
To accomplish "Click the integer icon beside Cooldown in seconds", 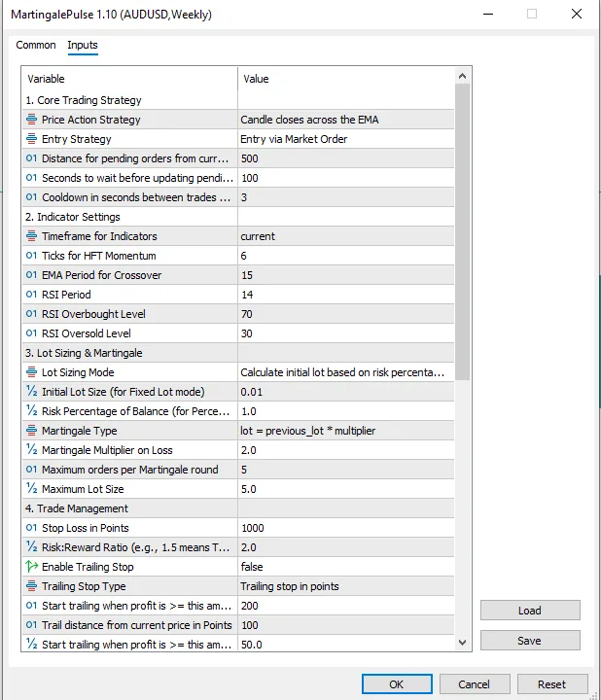I will click(31, 196).
